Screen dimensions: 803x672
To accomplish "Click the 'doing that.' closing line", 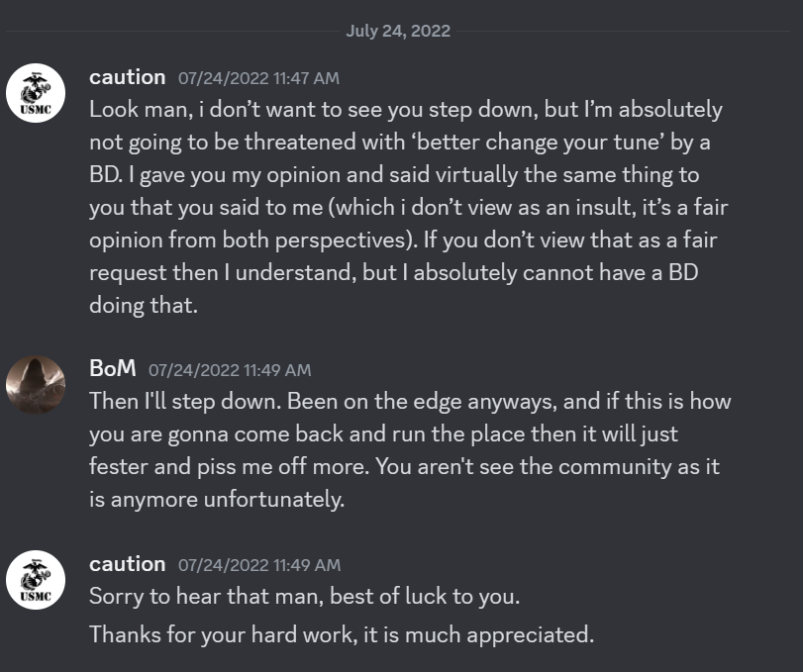I will [144, 305].
